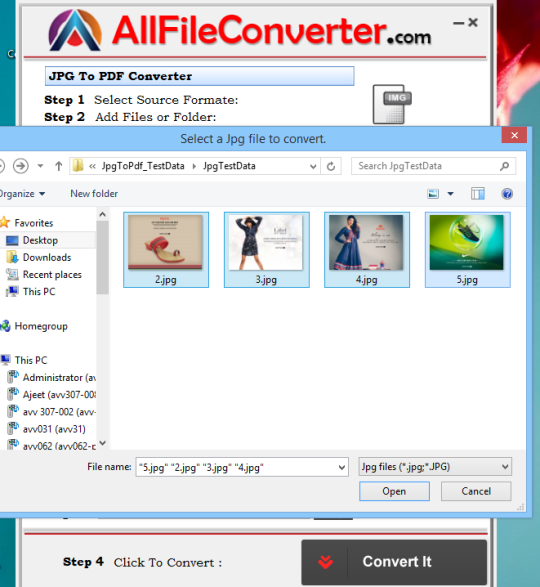540x587 pixels.
Task: Minimize the AllFileConverter window
Action: click(x=458, y=23)
